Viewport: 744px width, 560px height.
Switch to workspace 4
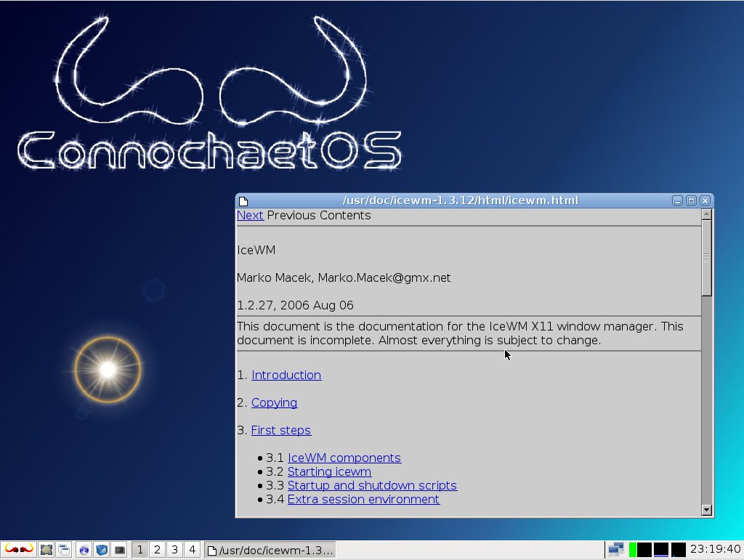192,550
